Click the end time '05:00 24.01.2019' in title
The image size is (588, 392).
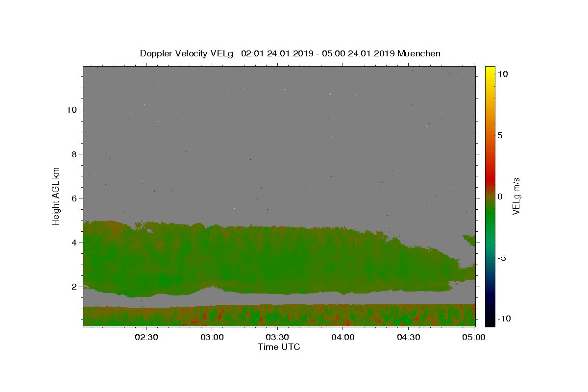point(358,53)
